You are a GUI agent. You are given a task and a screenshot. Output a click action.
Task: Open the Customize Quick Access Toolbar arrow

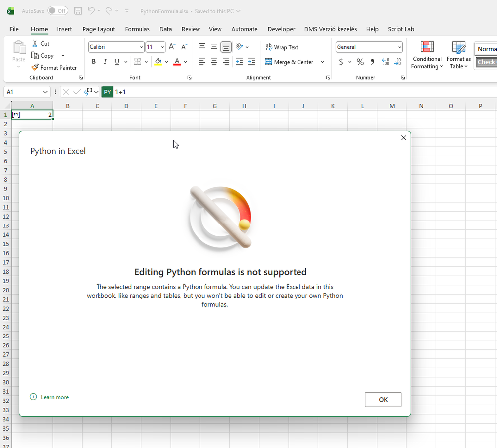127,11
